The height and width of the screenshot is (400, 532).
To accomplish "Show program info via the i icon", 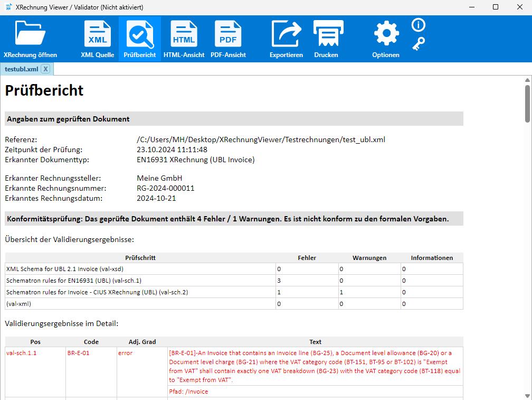I will (418, 25).
